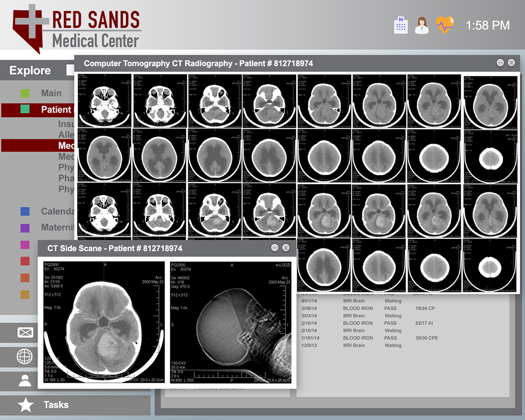The image size is (525, 420).
Task: Select Main in the Explore menu
Action: (51, 93)
